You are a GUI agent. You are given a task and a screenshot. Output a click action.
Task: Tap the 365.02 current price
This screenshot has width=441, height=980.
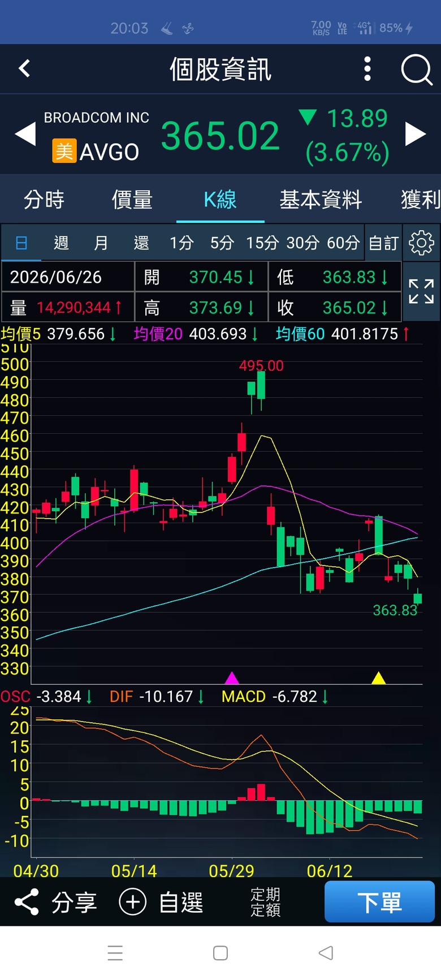point(220,136)
